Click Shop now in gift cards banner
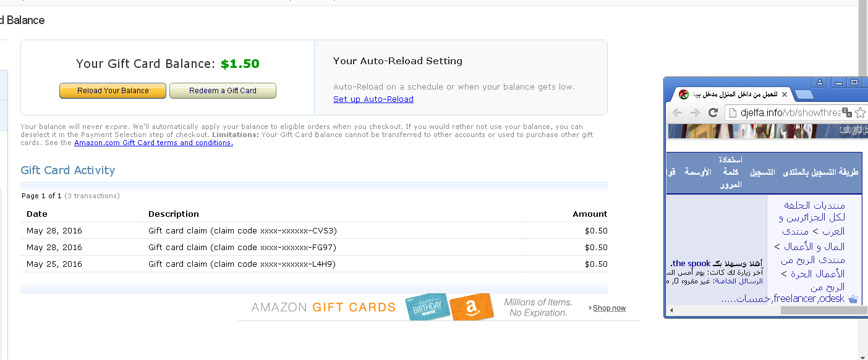 (x=609, y=308)
